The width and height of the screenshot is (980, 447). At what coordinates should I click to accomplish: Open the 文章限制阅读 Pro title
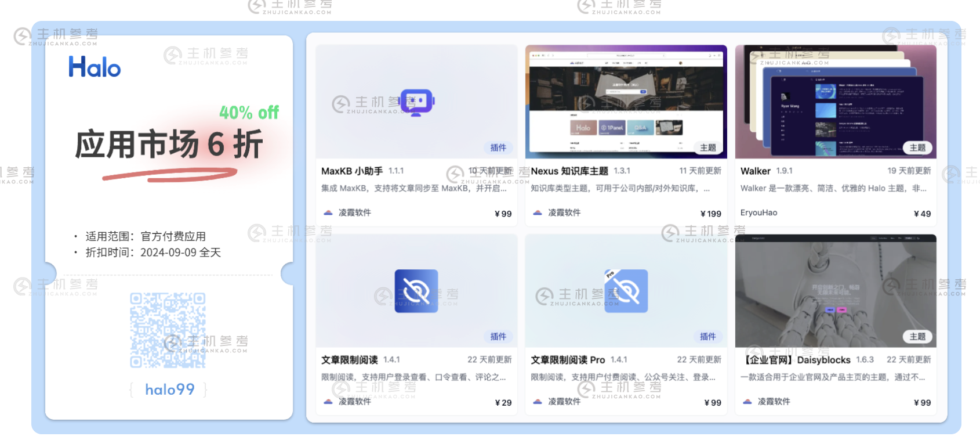click(x=568, y=360)
